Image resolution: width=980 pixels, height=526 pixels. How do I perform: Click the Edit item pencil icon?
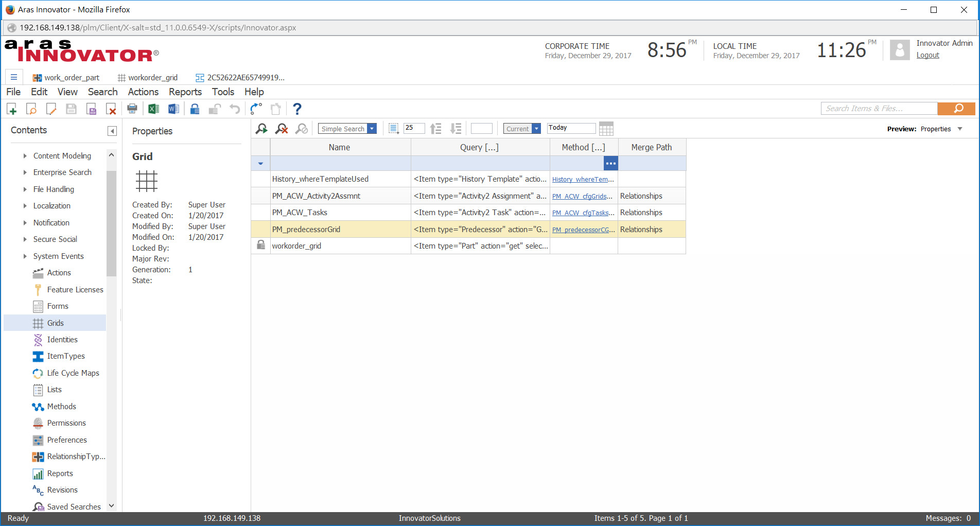[x=51, y=109]
